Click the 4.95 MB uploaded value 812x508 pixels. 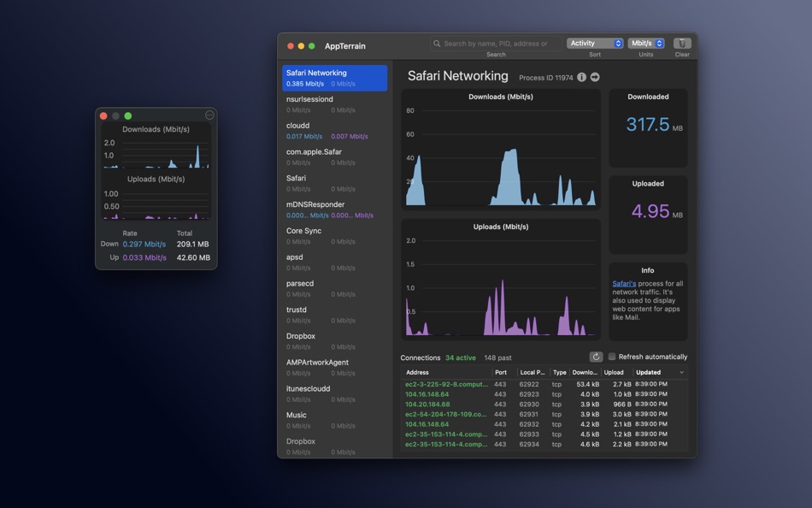656,211
